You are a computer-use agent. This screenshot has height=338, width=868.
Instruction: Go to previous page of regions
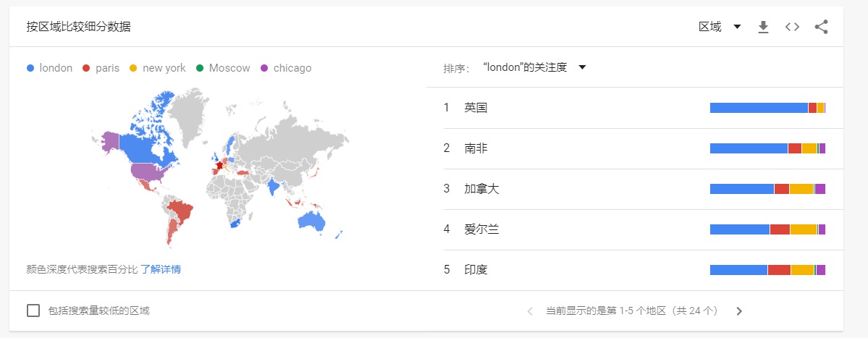[x=530, y=311]
